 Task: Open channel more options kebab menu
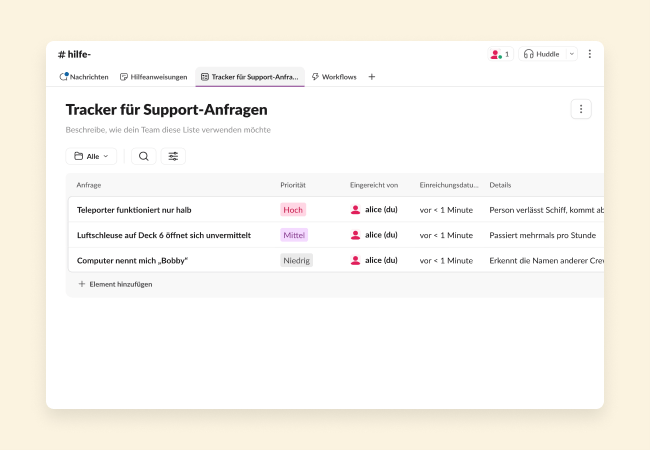tap(590, 54)
